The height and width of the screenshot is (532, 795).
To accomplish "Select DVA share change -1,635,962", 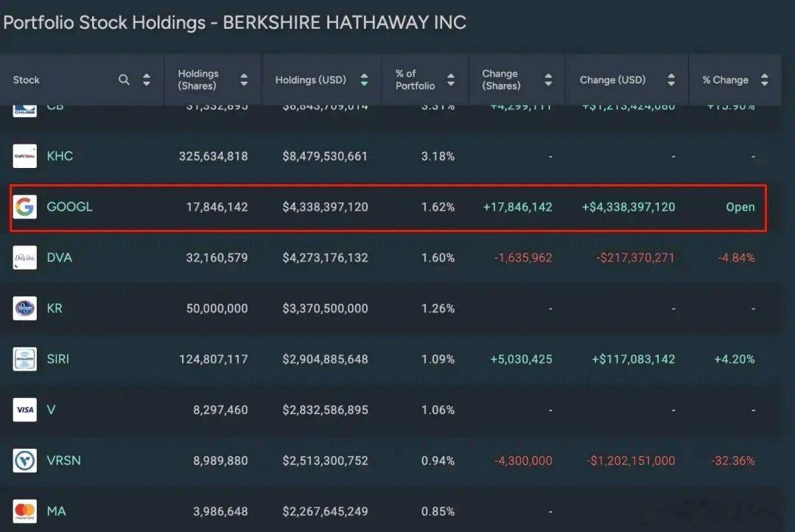I will (x=523, y=258).
